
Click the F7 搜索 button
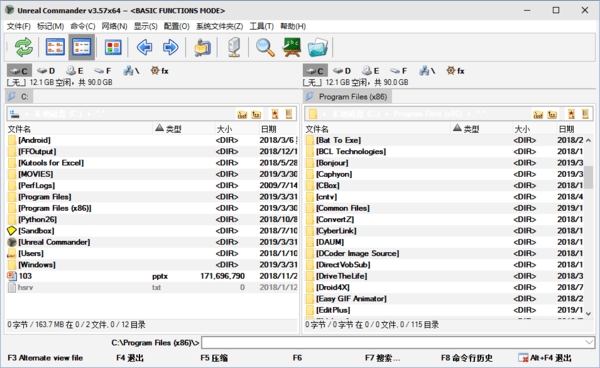[x=382, y=358]
